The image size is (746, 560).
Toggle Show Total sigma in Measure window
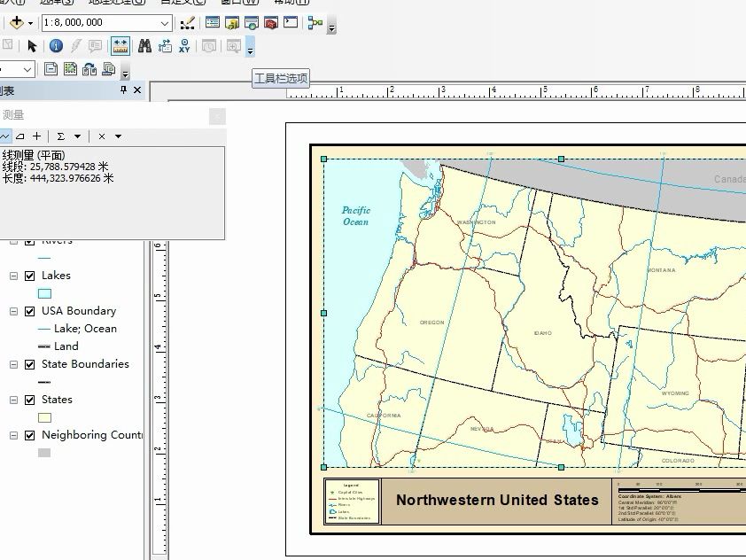pyautogui.click(x=61, y=136)
